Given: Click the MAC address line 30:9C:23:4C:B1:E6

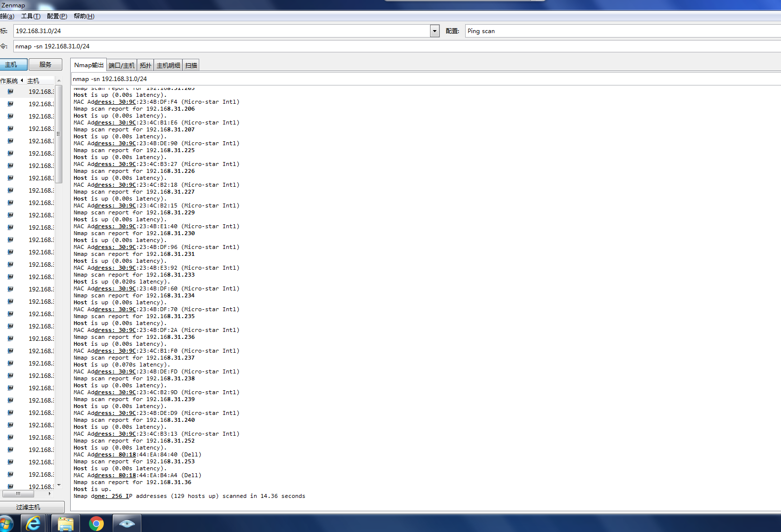Looking at the screenshot, I should point(156,123).
